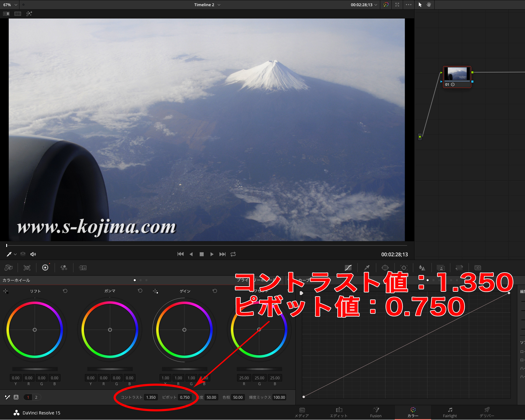The width and height of the screenshot is (525, 420).
Task: Open the Tracker palette
Action: [404, 268]
